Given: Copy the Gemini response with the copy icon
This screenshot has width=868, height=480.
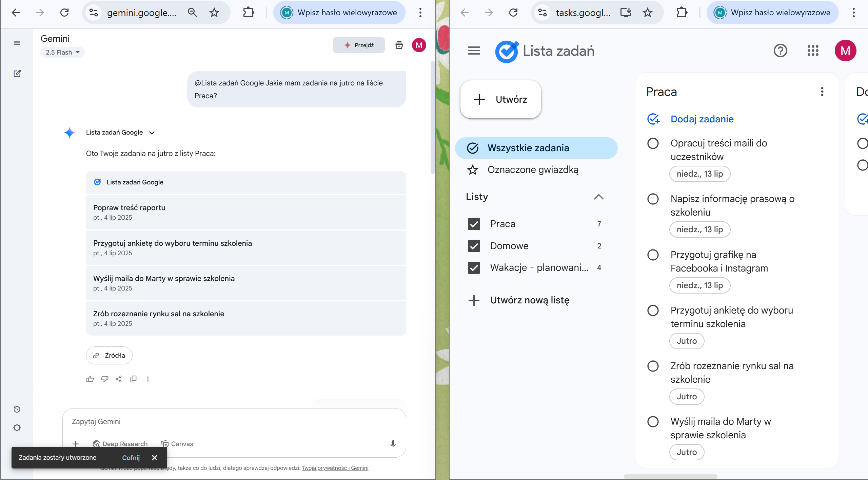Looking at the screenshot, I should [x=133, y=379].
